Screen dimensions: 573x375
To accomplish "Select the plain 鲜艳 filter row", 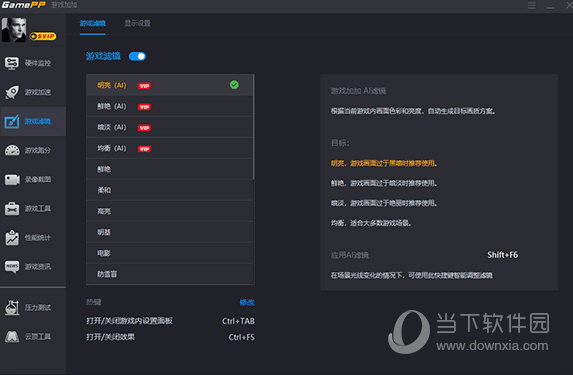I will [x=170, y=169].
